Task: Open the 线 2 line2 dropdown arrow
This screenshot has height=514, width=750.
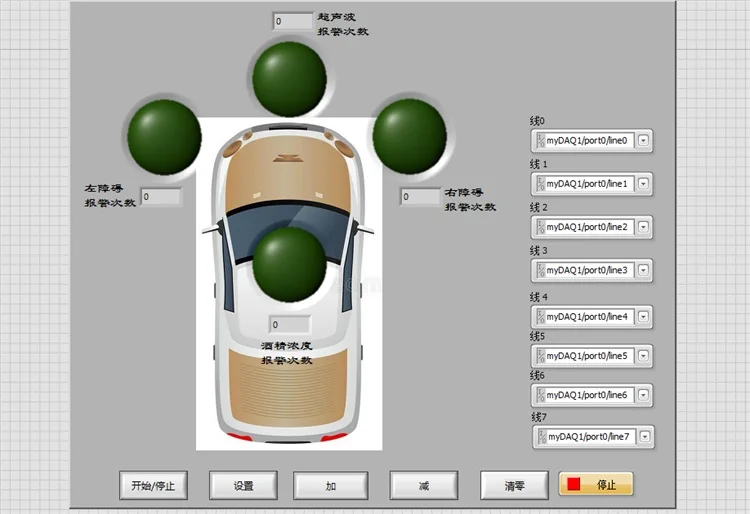Action: click(643, 227)
